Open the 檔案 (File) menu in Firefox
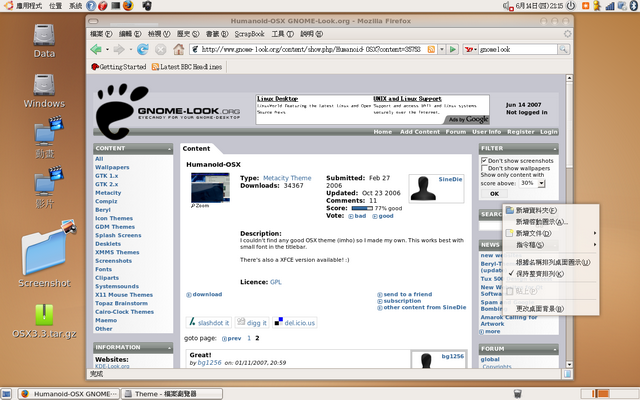 (x=101, y=34)
